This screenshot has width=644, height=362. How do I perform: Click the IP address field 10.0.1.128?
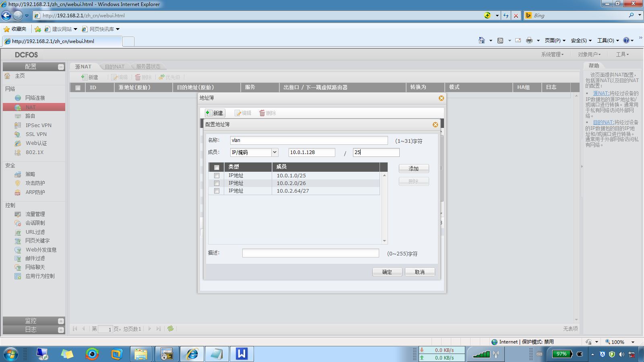[312, 152]
